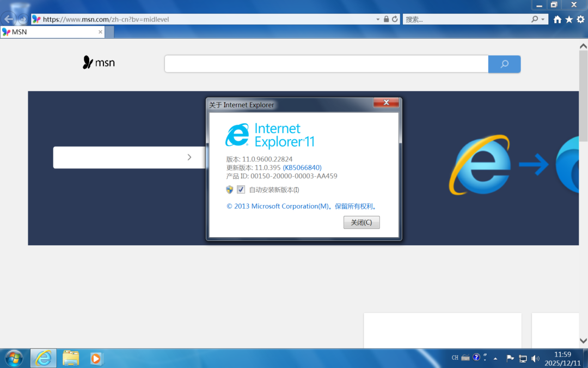588x368 pixels.
Task: Click the Internet Explorer 11 logo in dialog
Action: point(270,136)
